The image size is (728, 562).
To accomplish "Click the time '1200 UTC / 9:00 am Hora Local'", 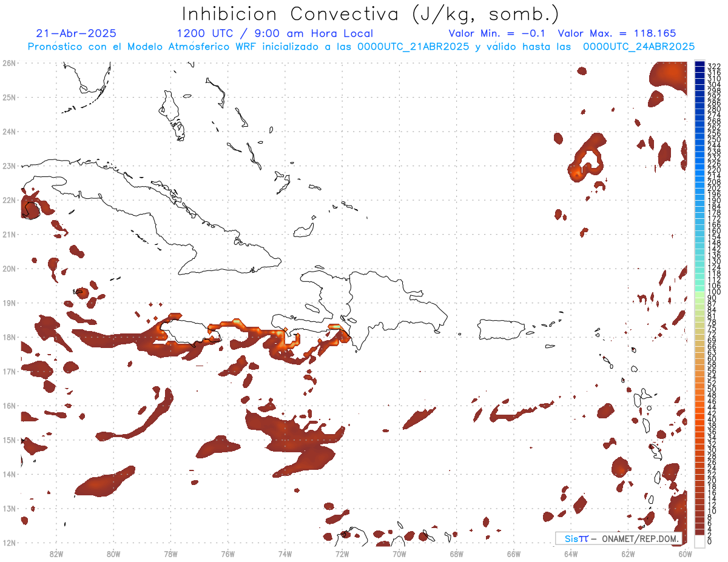I will click(275, 33).
